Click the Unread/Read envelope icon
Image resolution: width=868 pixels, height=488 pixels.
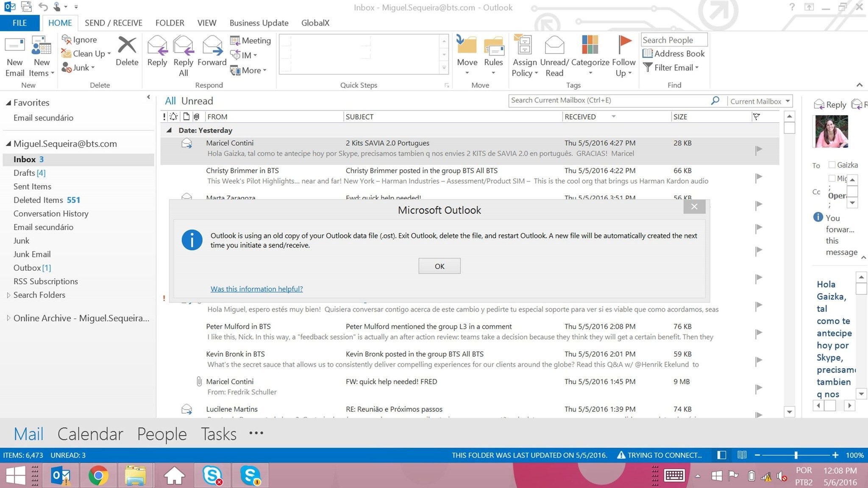pyautogui.click(x=554, y=45)
